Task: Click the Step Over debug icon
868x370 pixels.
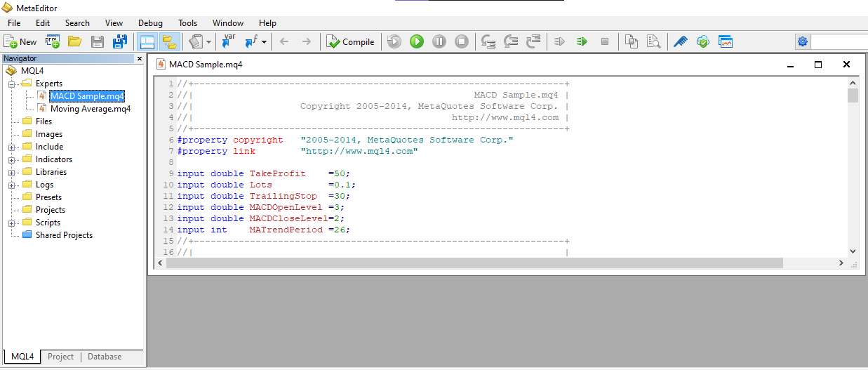Action: click(511, 41)
